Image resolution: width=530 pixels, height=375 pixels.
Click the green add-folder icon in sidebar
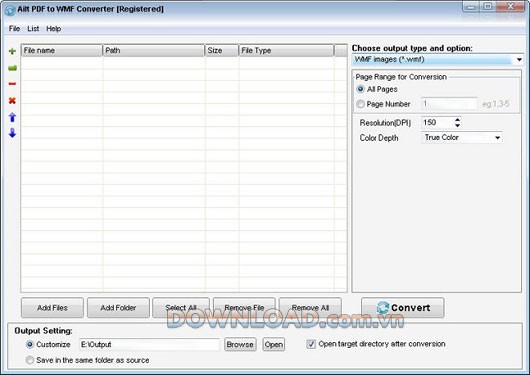[12, 68]
